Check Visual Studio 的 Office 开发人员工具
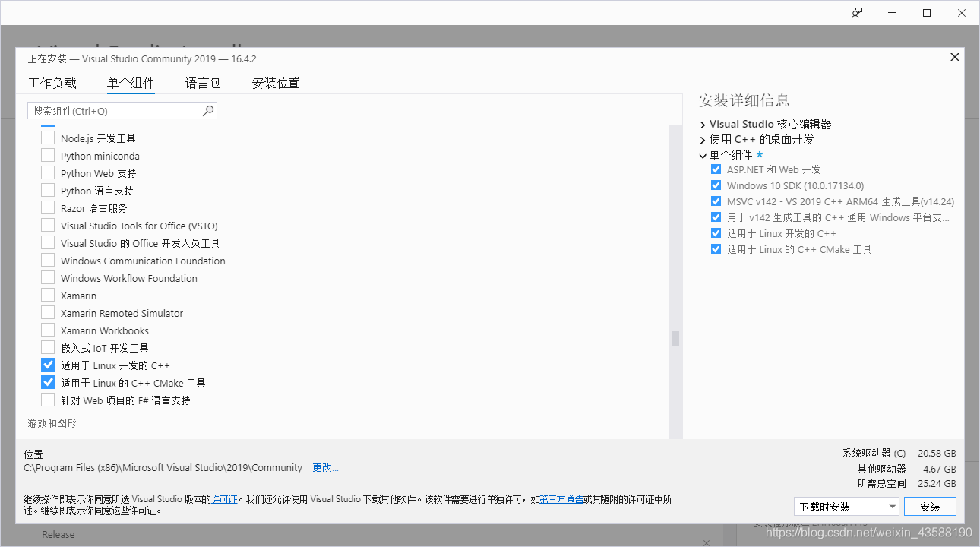 (x=48, y=243)
